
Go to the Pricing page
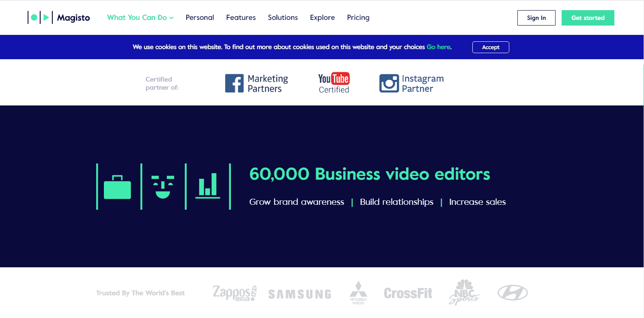pyautogui.click(x=358, y=17)
